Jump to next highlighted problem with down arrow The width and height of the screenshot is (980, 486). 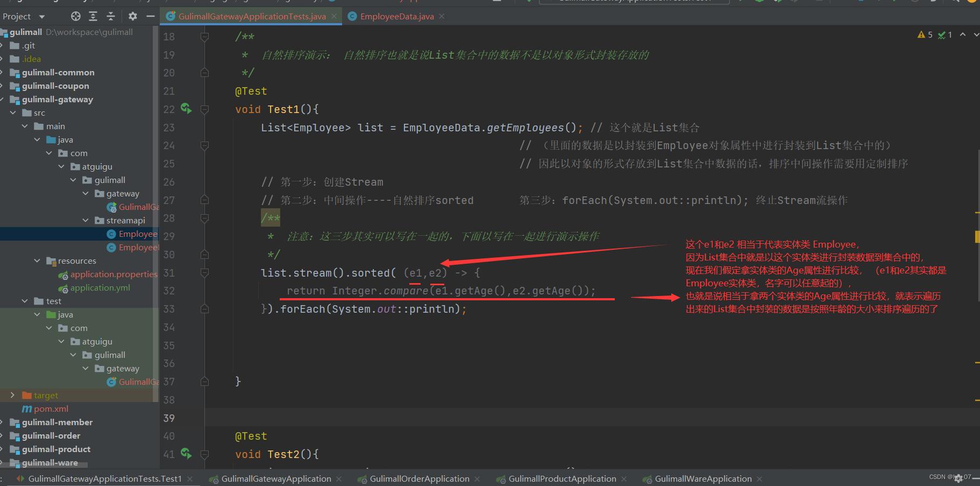976,35
